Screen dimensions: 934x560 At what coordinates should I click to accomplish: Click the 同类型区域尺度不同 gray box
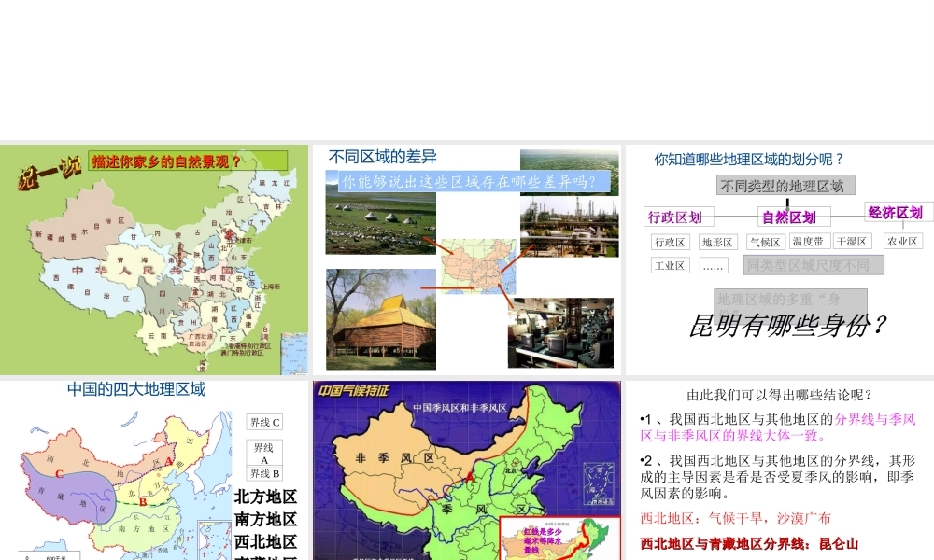pos(814,265)
